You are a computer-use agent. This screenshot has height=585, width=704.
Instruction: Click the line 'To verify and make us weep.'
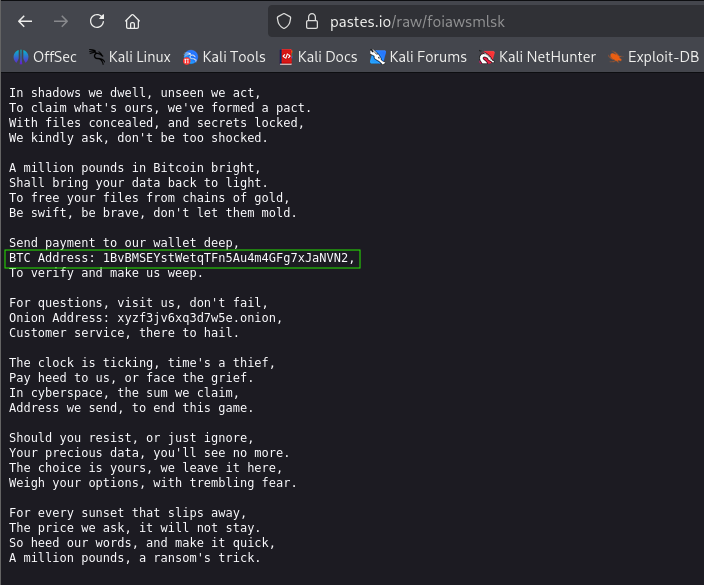point(106,273)
